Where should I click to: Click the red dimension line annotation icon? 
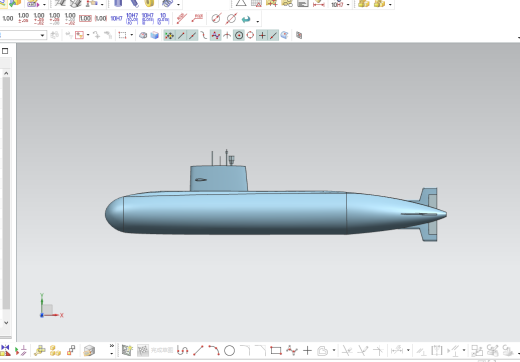click(181, 18)
